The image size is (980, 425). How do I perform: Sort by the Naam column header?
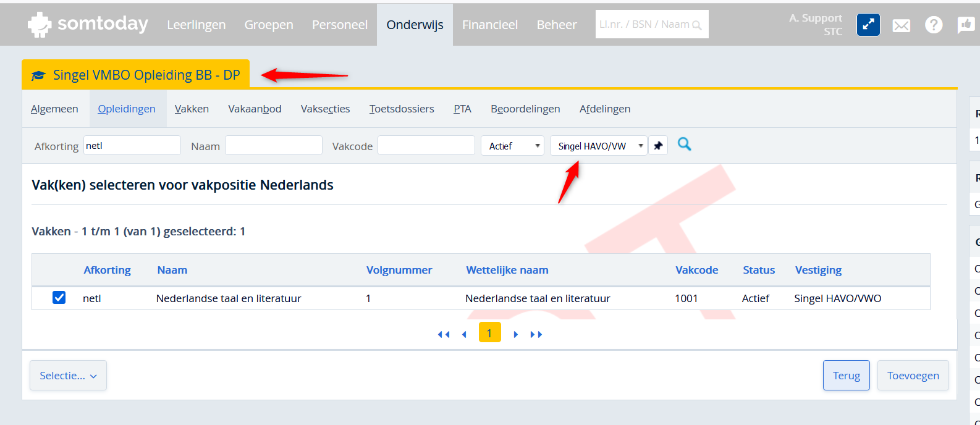[172, 270]
